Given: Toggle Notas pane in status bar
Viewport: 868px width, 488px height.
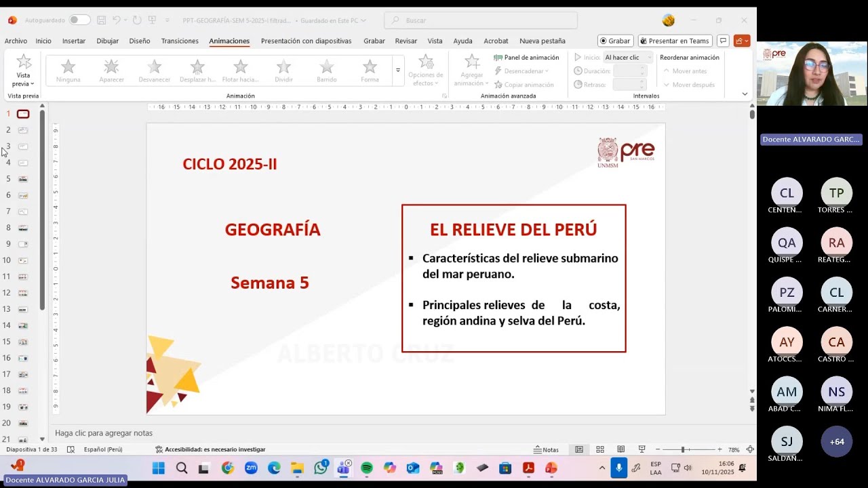Looking at the screenshot, I should point(546,449).
